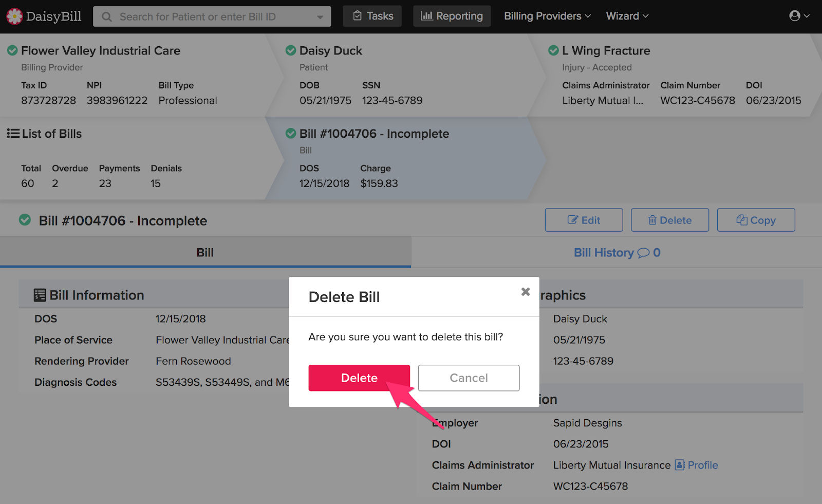Open the Liberty Mutual Insurance Profile link
This screenshot has width=822, height=504.
click(x=703, y=465)
